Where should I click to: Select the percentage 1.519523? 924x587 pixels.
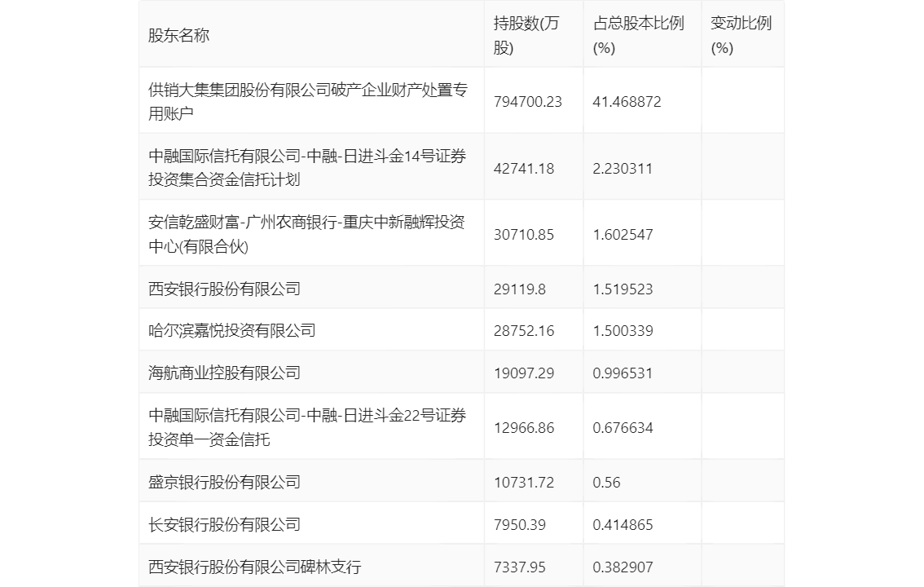(623, 289)
